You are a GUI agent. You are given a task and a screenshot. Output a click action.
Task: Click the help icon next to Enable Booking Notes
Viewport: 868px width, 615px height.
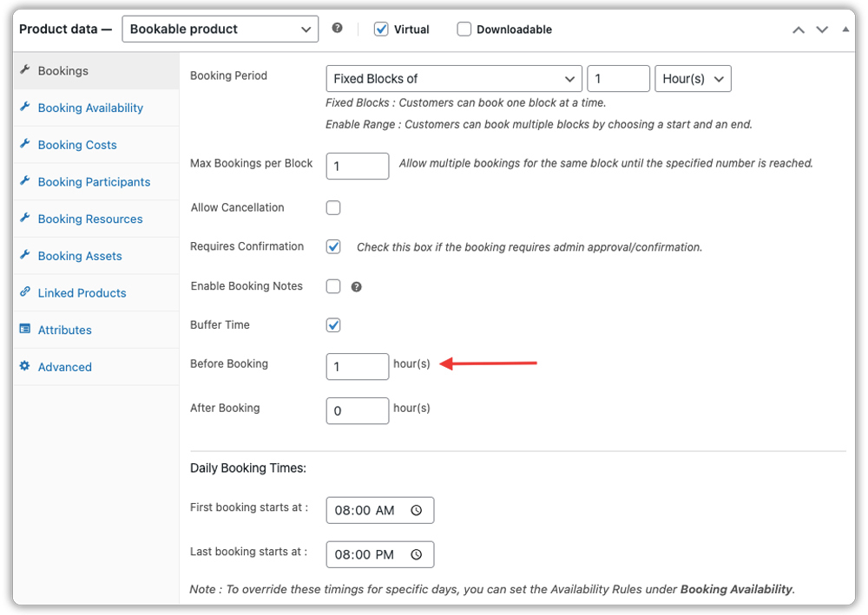[x=357, y=287]
